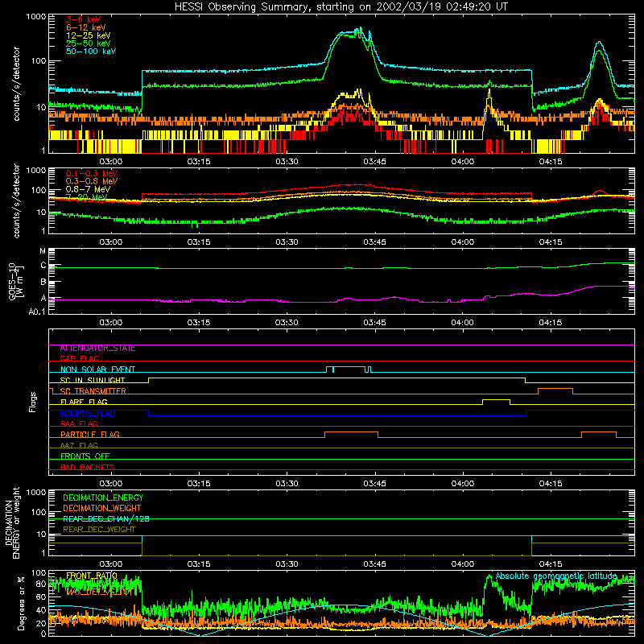Select the FLARE_FLAG label
The height and width of the screenshot is (644, 644).
click(84, 402)
